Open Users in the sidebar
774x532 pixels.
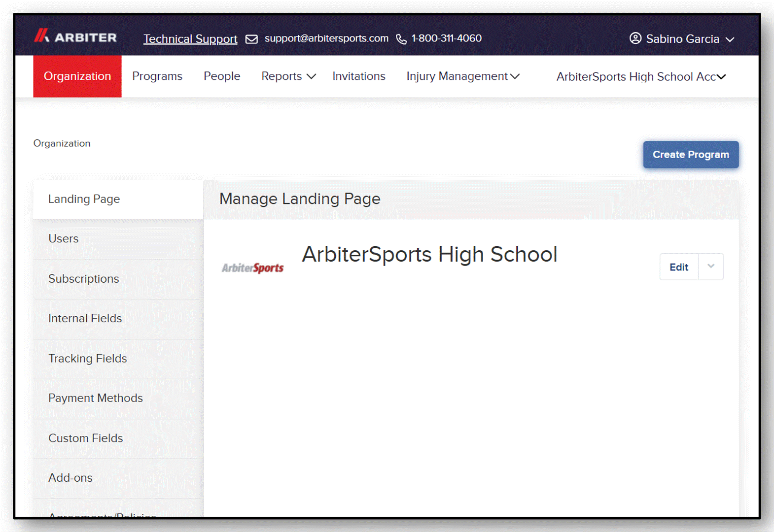118,239
